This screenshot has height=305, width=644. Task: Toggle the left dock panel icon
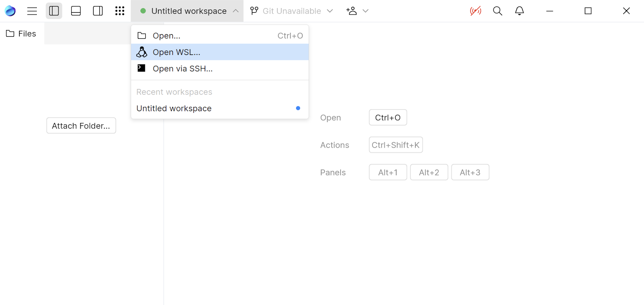pos(54,11)
